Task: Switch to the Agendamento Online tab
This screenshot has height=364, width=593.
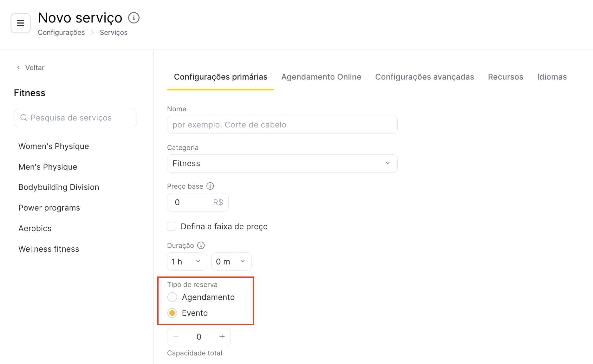Action: pyautogui.click(x=321, y=77)
